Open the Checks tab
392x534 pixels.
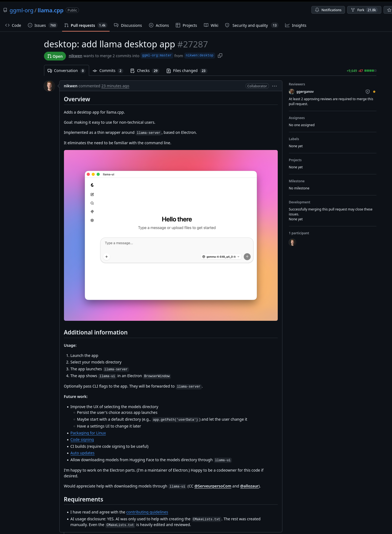click(x=145, y=71)
